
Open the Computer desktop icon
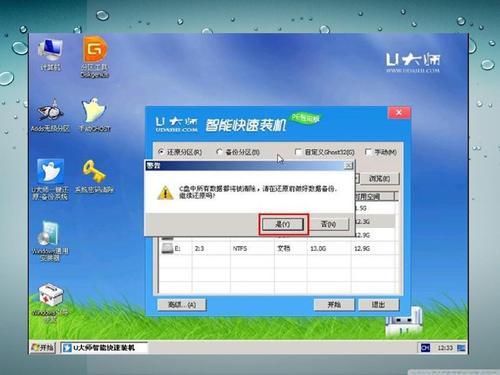(50, 54)
